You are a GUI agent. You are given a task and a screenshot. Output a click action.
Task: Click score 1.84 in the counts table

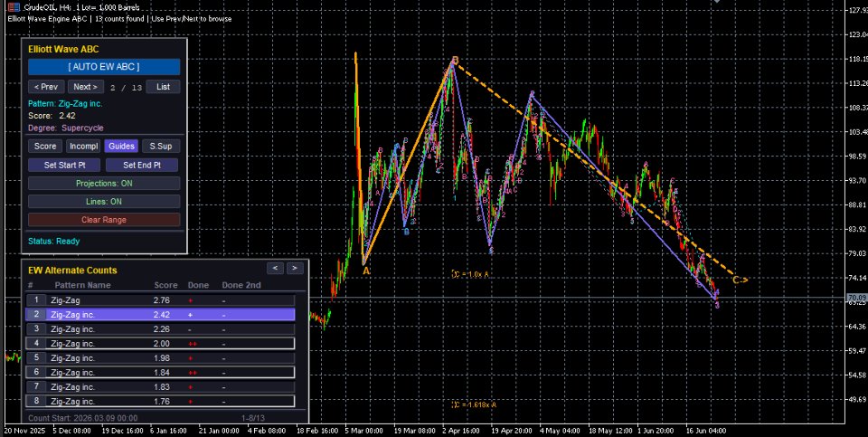161,372
